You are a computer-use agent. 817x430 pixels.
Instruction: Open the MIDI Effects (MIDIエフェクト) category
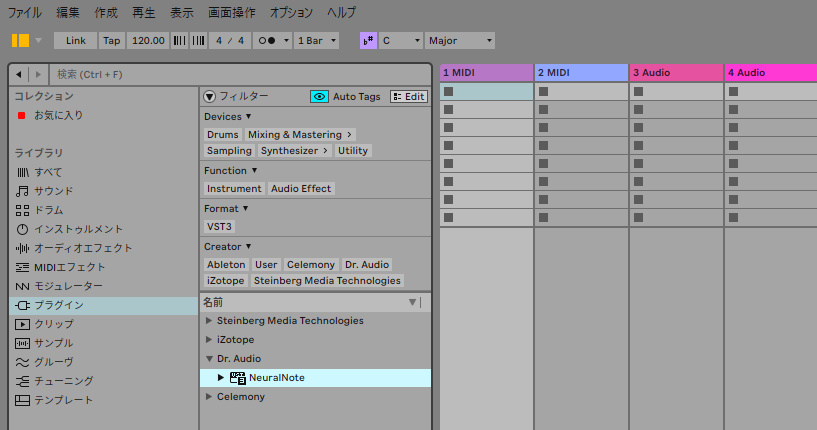tap(69, 267)
